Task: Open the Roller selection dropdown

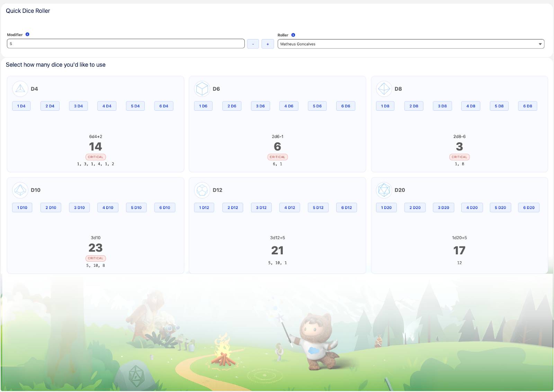Action: coord(540,44)
